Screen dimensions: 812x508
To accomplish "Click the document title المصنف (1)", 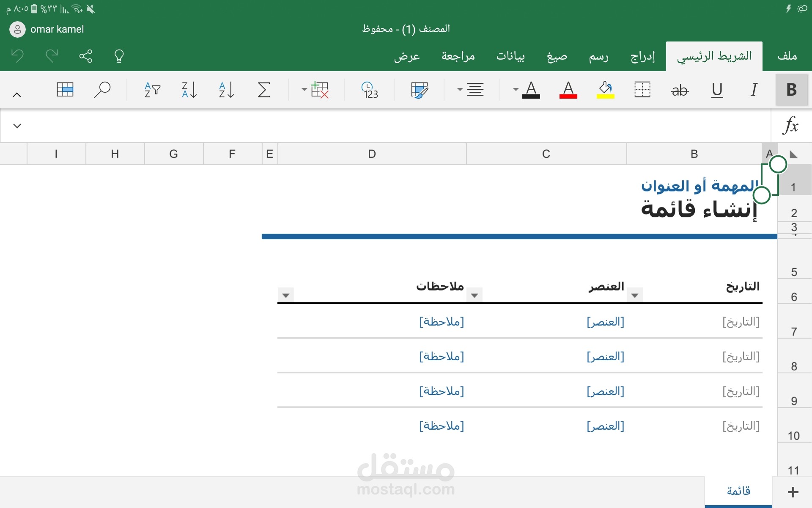I will pyautogui.click(x=426, y=29).
